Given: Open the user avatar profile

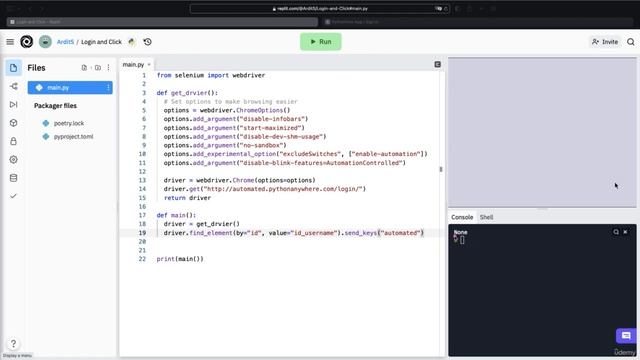Looking at the screenshot, I should point(45,42).
